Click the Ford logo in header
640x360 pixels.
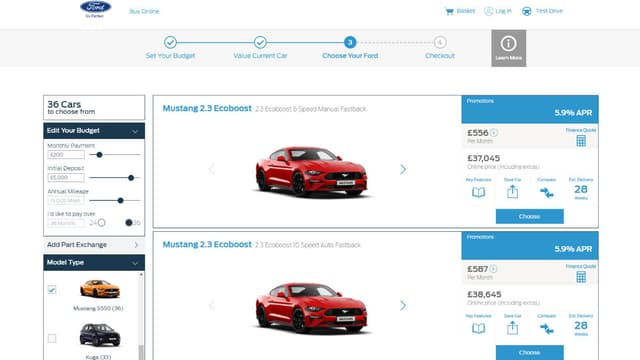coord(96,9)
